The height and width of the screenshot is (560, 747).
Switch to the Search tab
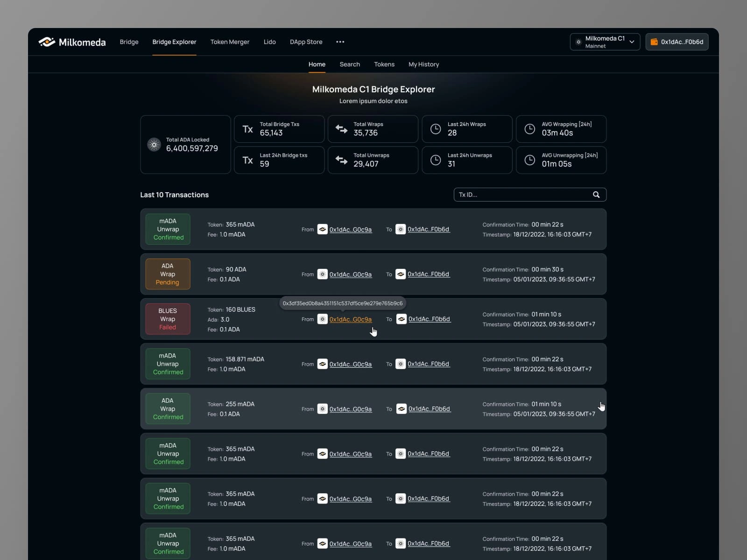click(x=350, y=64)
